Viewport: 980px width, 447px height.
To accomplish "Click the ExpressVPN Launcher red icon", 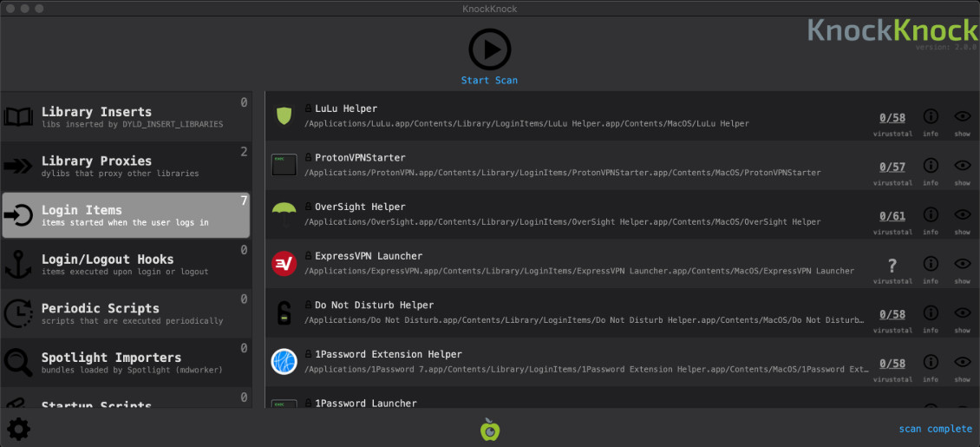I will click(284, 264).
